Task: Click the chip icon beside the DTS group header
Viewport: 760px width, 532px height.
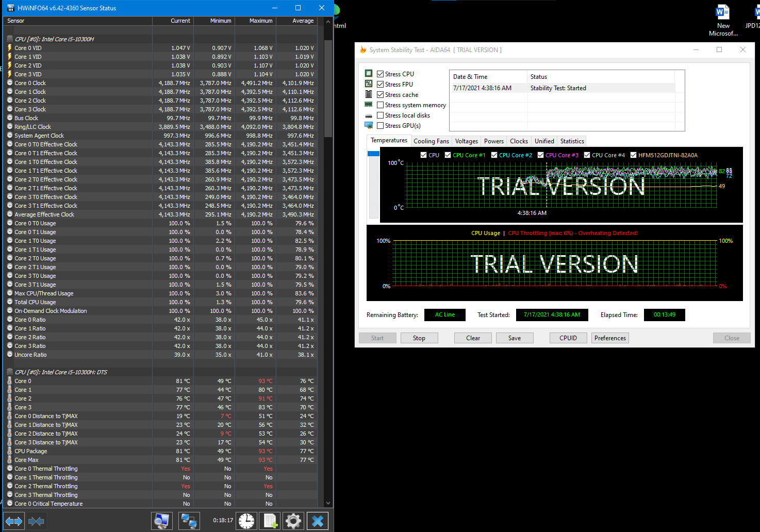Action: [x=10, y=372]
